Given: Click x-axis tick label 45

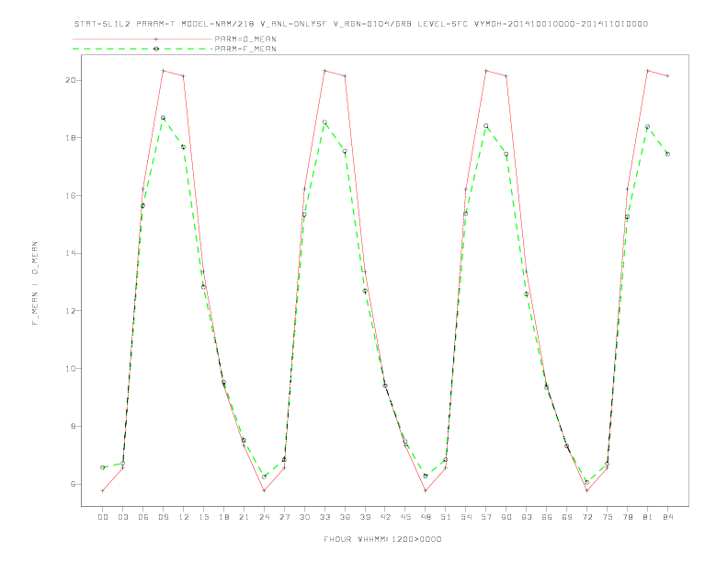Looking at the screenshot, I should click(x=405, y=517).
